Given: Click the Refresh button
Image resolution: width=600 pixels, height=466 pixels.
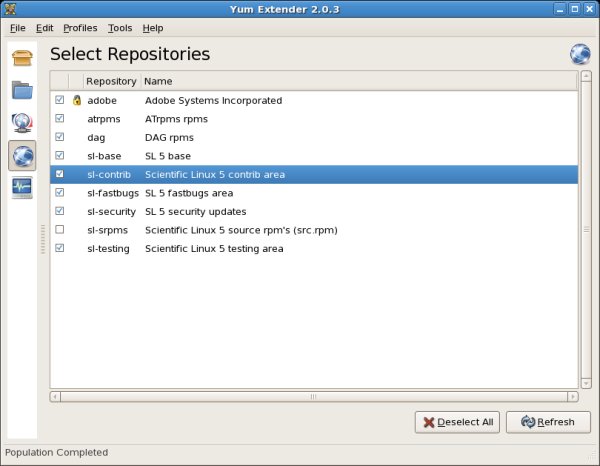Looking at the screenshot, I should [548, 422].
